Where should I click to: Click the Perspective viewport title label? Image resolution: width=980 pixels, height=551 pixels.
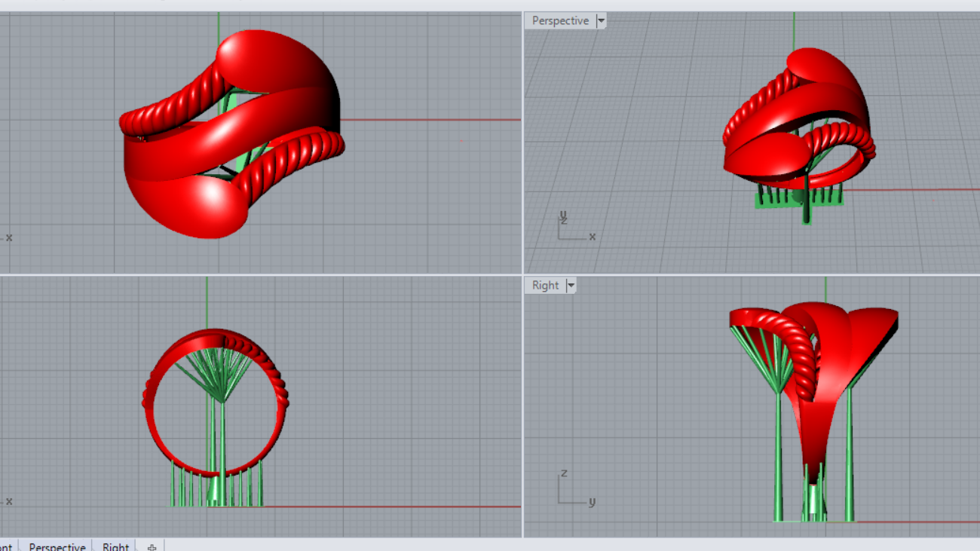(559, 21)
